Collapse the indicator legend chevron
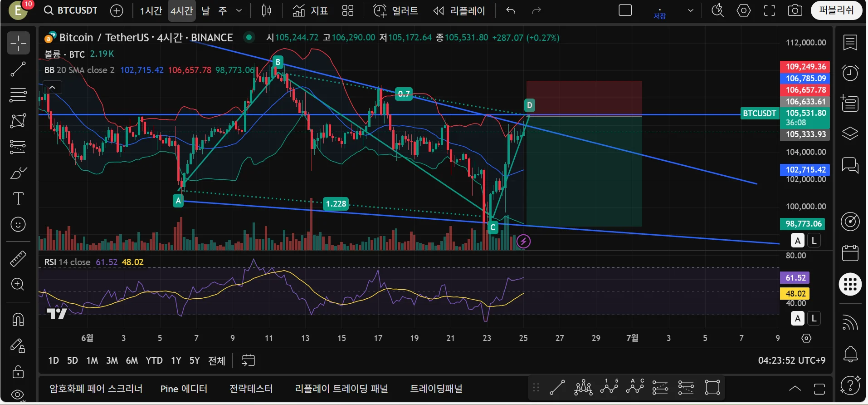The width and height of the screenshot is (868, 405). tap(52, 88)
